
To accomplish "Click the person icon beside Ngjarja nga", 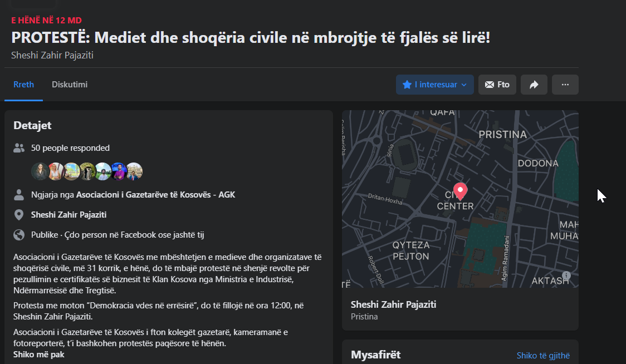I will tap(19, 195).
